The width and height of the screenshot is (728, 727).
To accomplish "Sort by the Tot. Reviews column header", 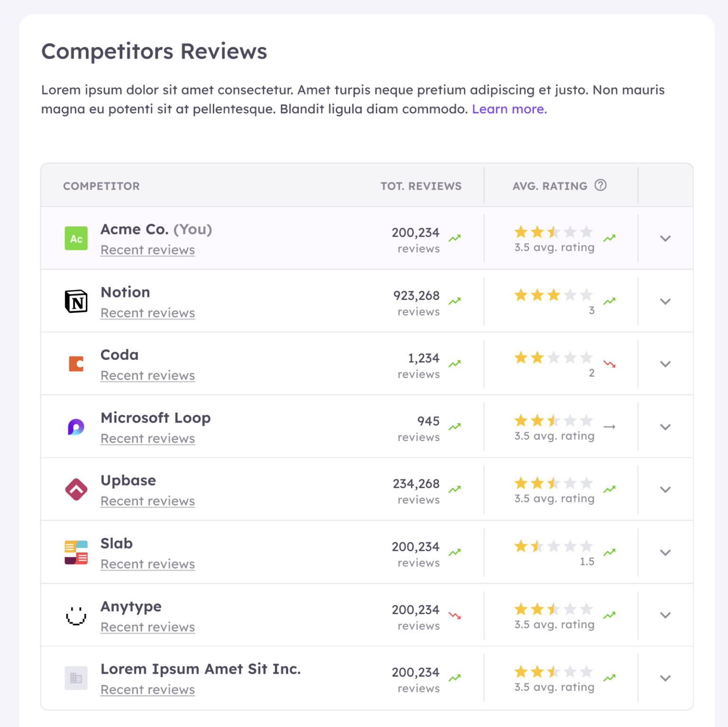I will click(x=420, y=186).
